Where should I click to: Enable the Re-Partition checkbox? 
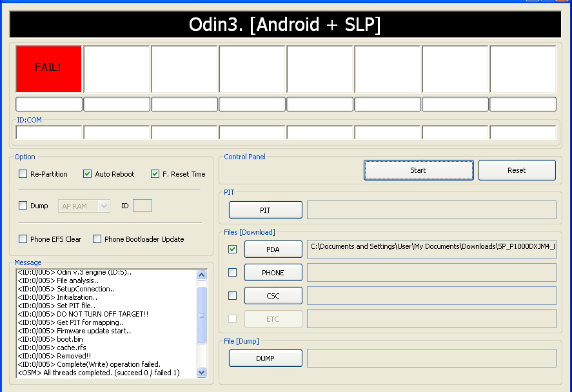tap(23, 174)
